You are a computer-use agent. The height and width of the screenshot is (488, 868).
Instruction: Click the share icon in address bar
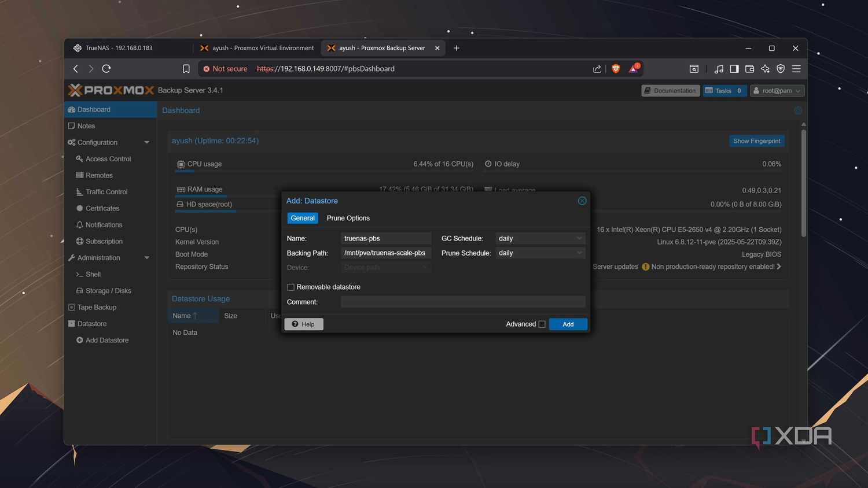[597, 69]
